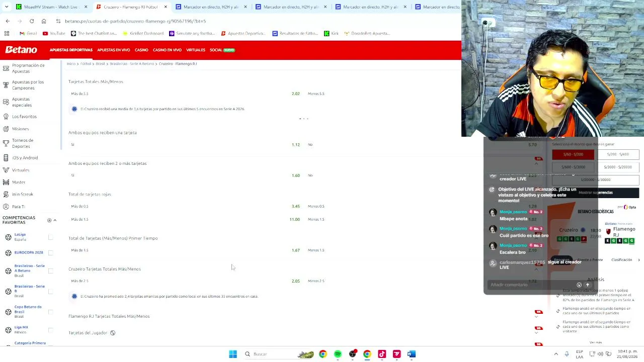Click the Virtuales sidebar icon
Image resolution: width=644 pixels, height=362 pixels.
pyautogui.click(x=6, y=170)
